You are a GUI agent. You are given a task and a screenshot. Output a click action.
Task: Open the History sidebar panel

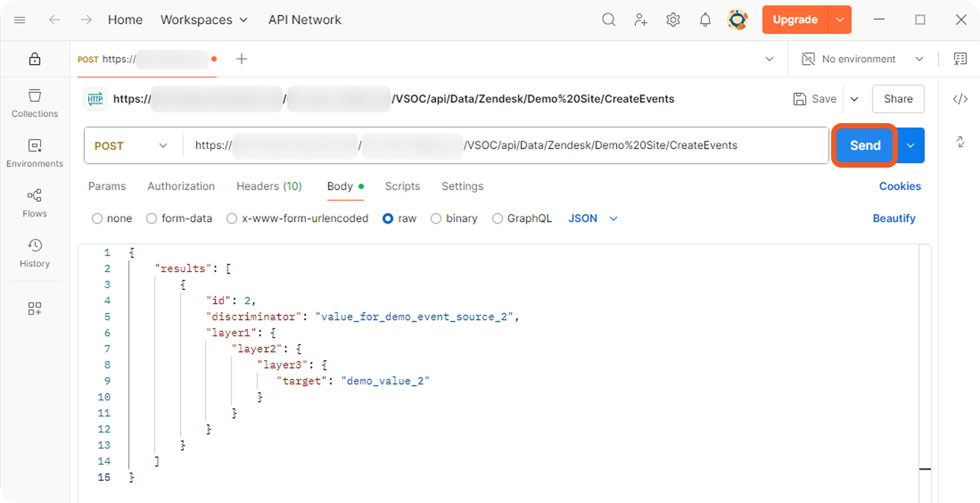[35, 253]
